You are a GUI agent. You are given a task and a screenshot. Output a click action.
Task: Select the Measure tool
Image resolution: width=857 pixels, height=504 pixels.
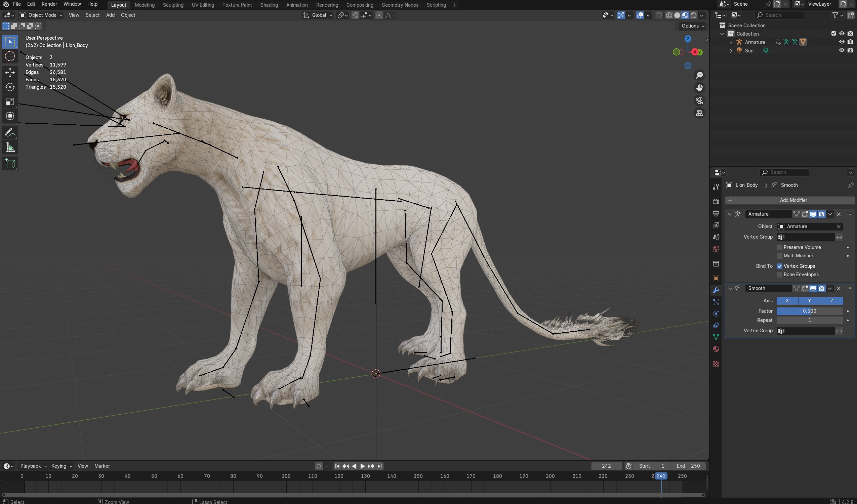pos(10,148)
